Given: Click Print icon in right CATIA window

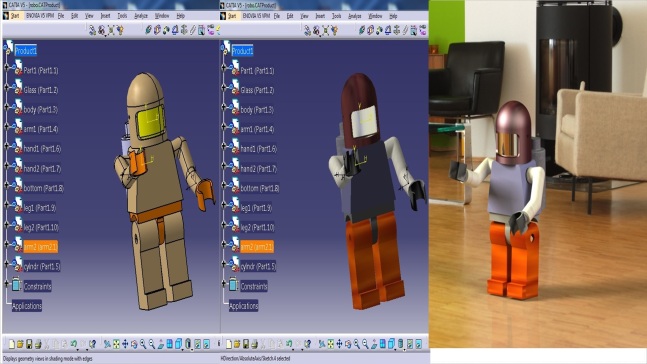Looking at the screenshot, I should point(255,344).
